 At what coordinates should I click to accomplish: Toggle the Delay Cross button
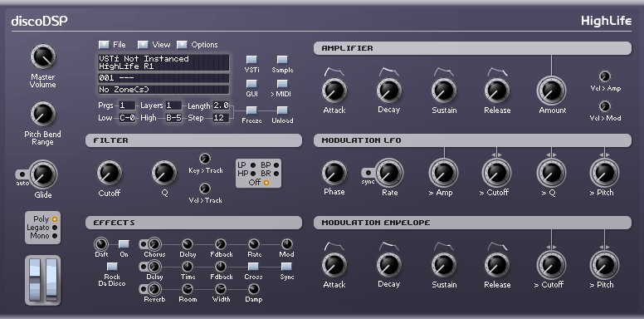coord(253,267)
